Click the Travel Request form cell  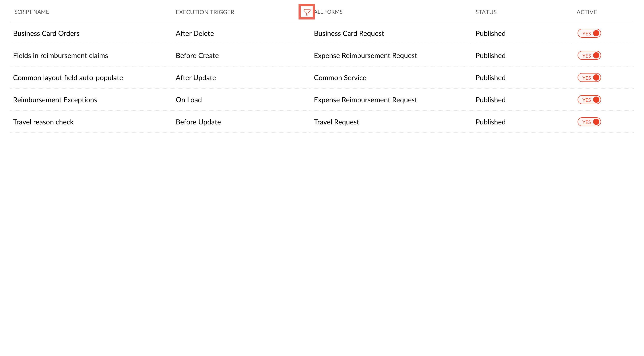336,122
